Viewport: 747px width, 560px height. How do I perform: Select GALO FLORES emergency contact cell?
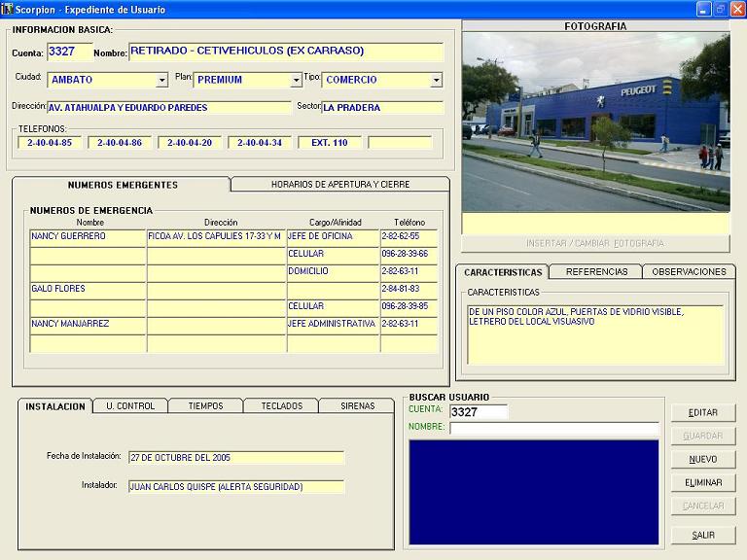[x=88, y=289]
